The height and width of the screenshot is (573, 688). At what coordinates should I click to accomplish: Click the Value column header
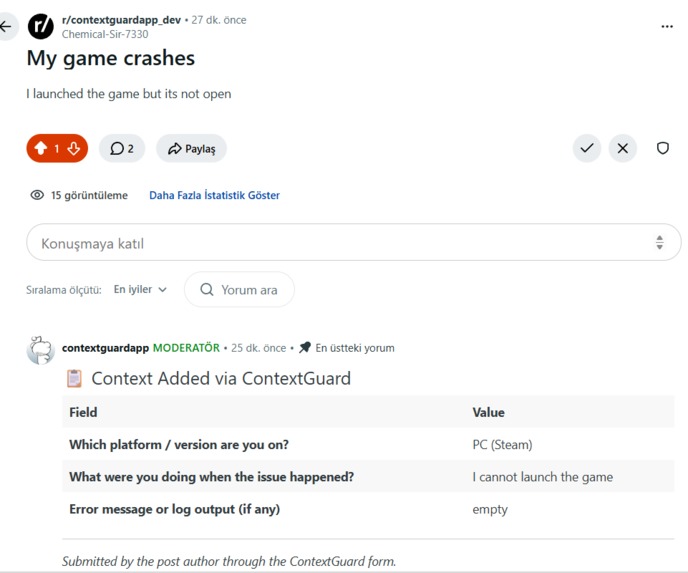click(x=488, y=412)
